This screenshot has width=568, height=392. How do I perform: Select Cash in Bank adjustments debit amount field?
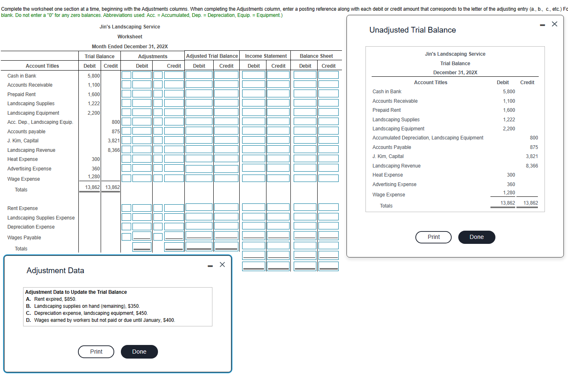point(142,75)
